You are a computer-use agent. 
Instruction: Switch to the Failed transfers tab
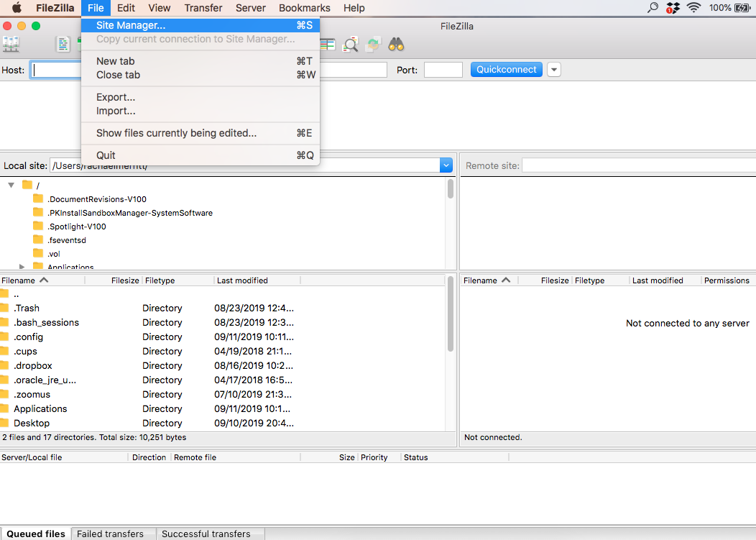(x=110, y=534)
